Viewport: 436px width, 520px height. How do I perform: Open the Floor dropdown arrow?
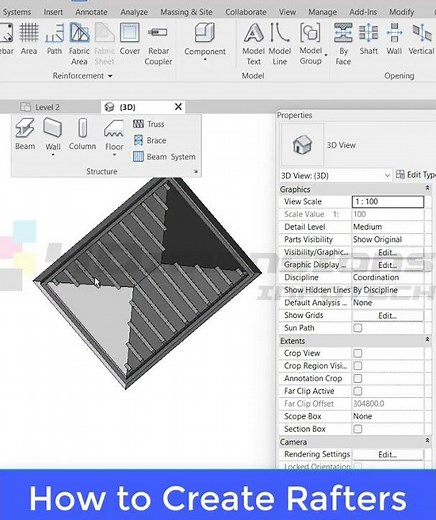114,155
